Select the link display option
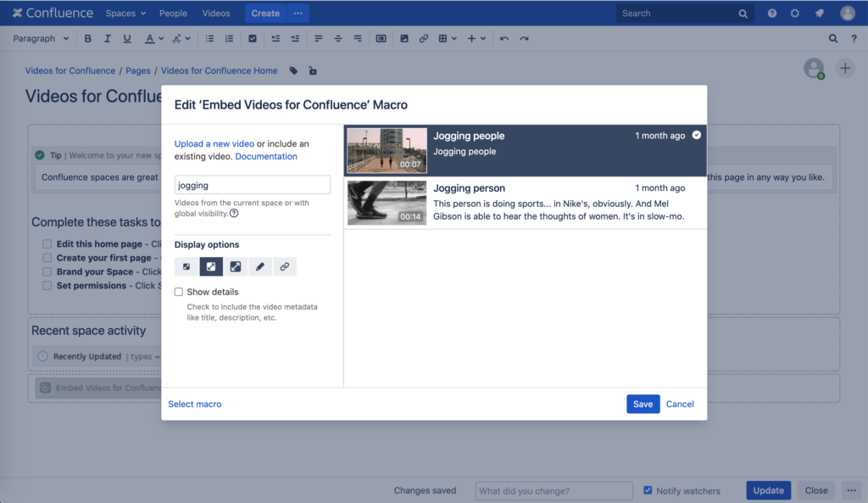 pos(285,266)
